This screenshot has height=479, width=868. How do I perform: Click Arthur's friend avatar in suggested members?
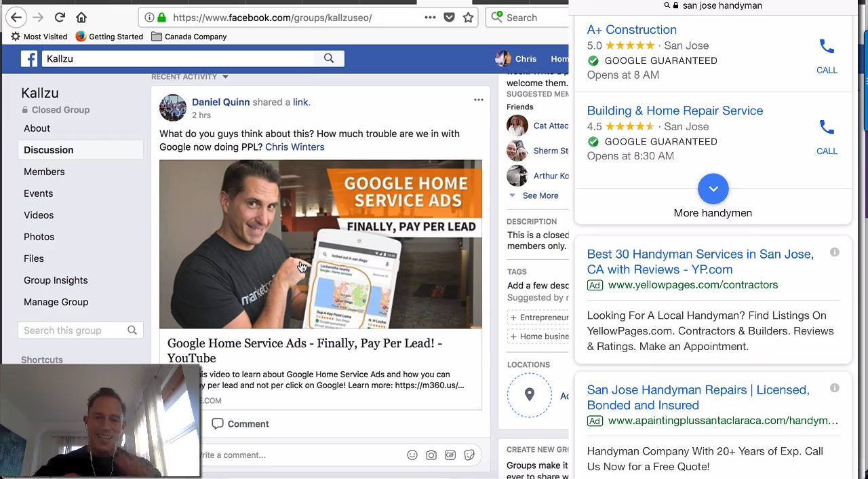coord(517,176)
